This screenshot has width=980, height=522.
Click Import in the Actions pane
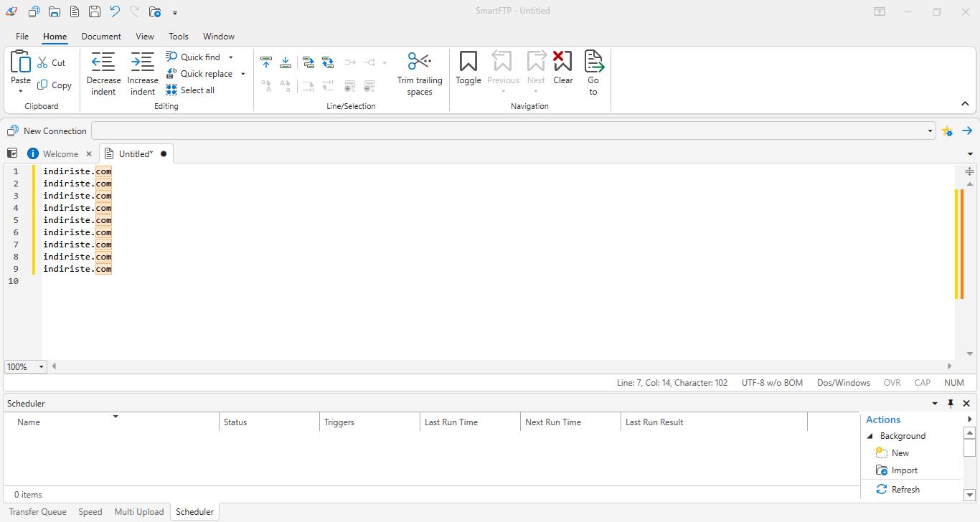tap(897, 470)
